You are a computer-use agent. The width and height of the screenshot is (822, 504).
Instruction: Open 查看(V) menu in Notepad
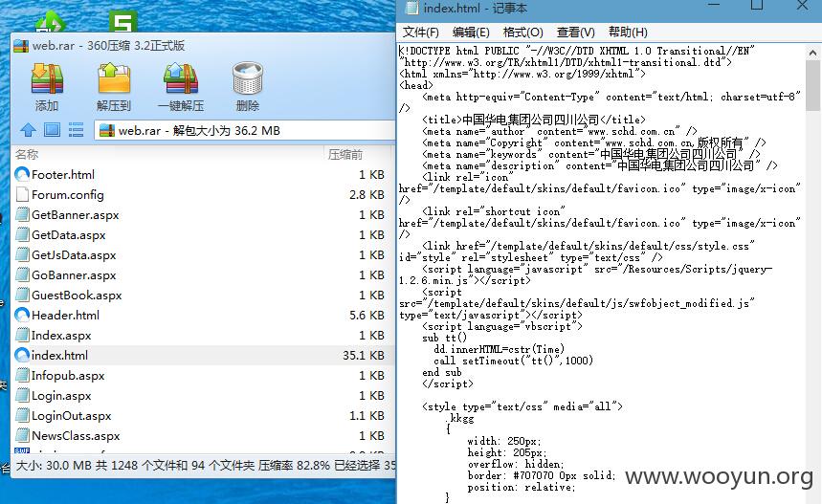(576, 33)
